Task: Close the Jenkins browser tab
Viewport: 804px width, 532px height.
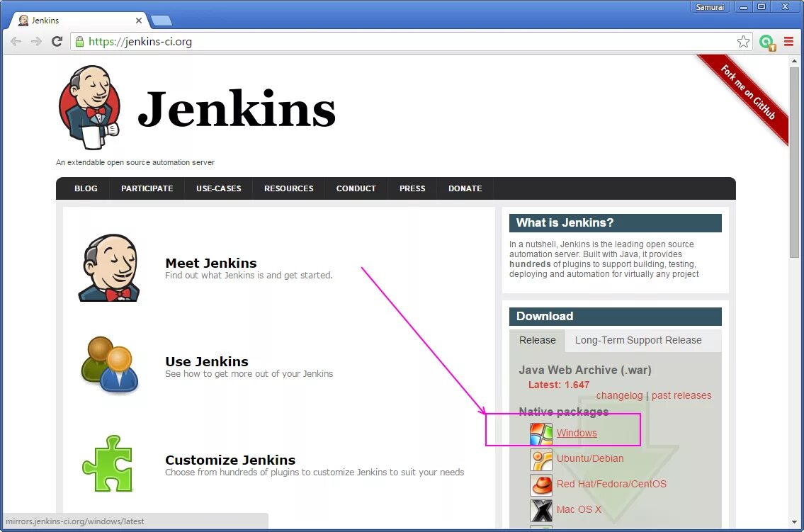Action: tap(138, 21)
